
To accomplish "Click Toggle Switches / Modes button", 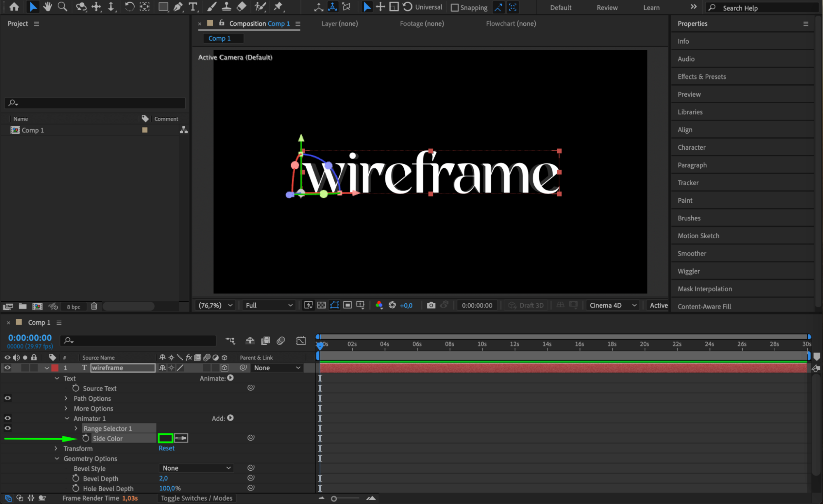I will 196,498.
